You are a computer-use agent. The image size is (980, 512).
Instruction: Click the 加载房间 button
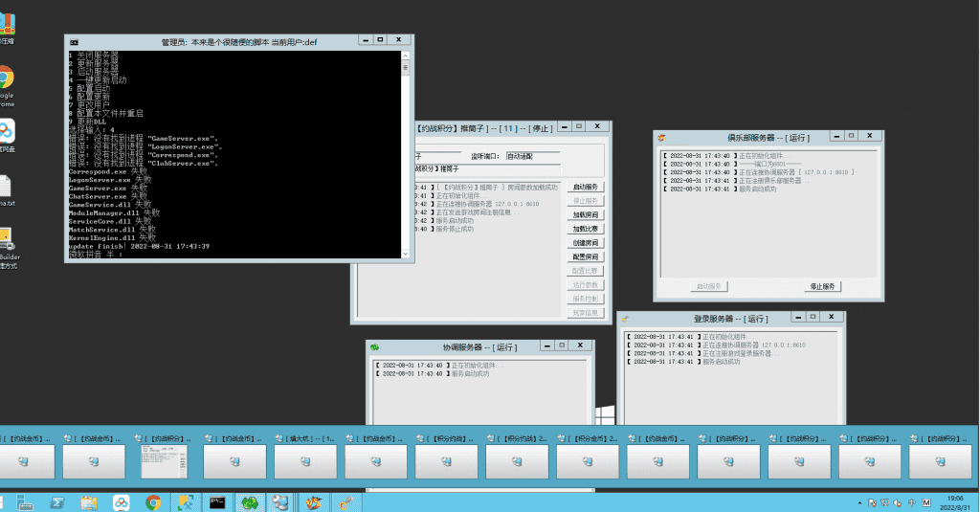coord(586,214)
